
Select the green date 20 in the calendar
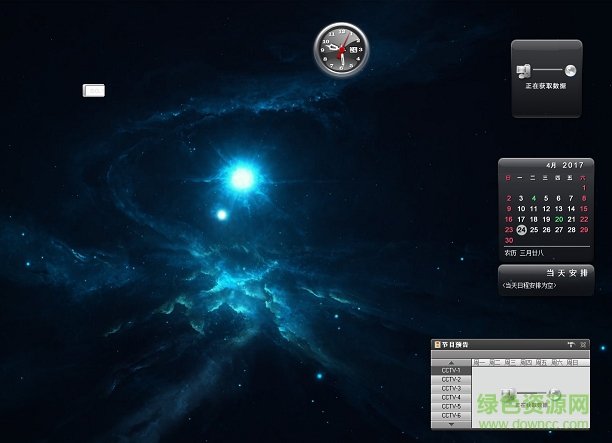559,219
